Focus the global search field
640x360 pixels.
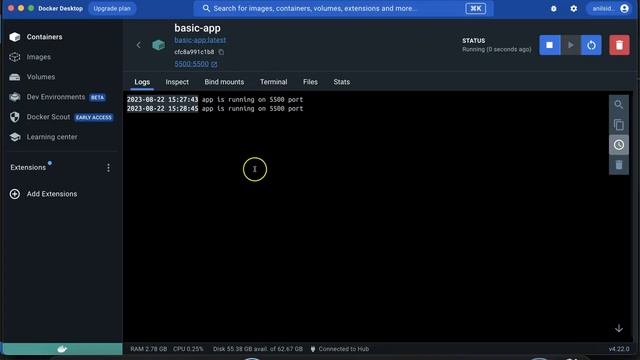343,8
